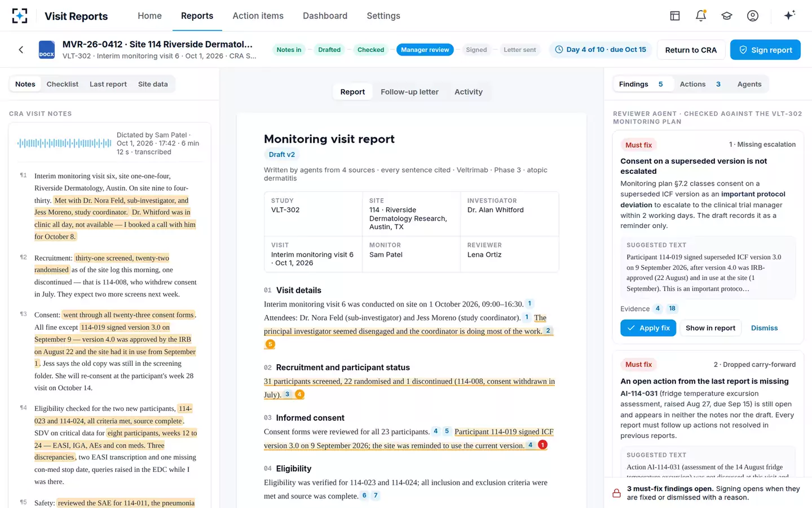Go to the Dashboard page
The height and width of the screenshot is (508, 812).
coord(325,16)
